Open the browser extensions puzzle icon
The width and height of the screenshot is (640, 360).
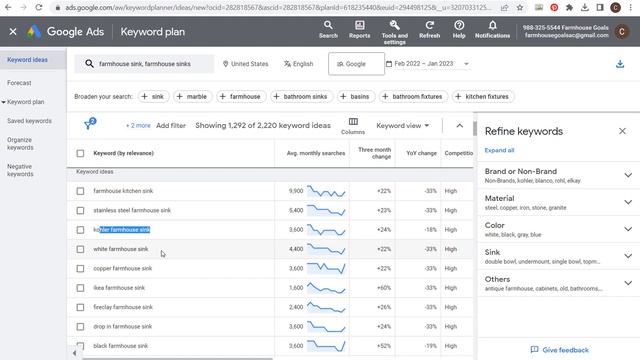click(569, 7)
